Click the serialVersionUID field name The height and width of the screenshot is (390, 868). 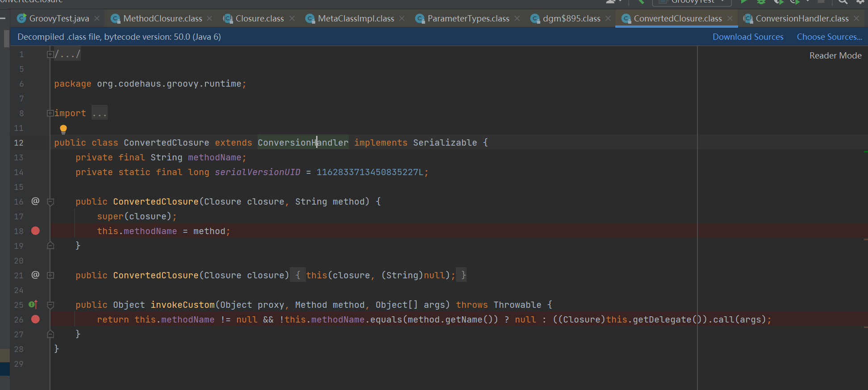coord(258,172)
